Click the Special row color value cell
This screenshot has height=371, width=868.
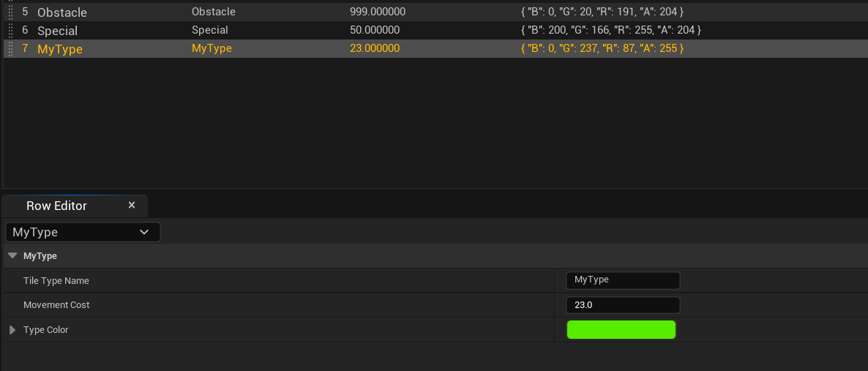coord(610,31)
